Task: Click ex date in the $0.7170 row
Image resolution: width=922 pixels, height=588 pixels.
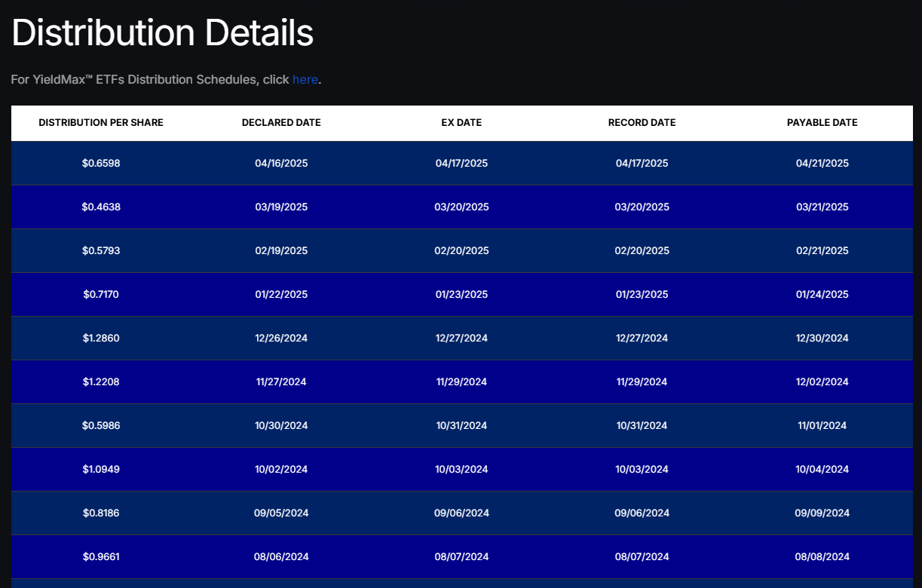Action: 461,294
